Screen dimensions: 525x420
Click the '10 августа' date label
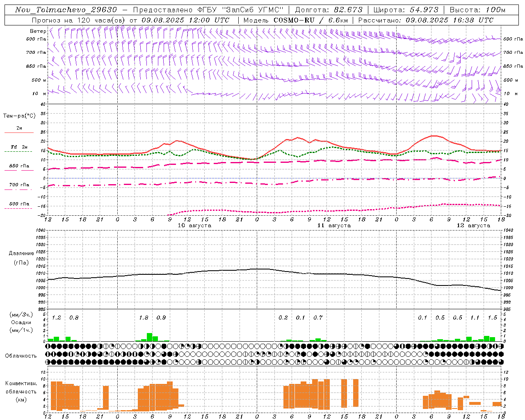coord(194,226)
